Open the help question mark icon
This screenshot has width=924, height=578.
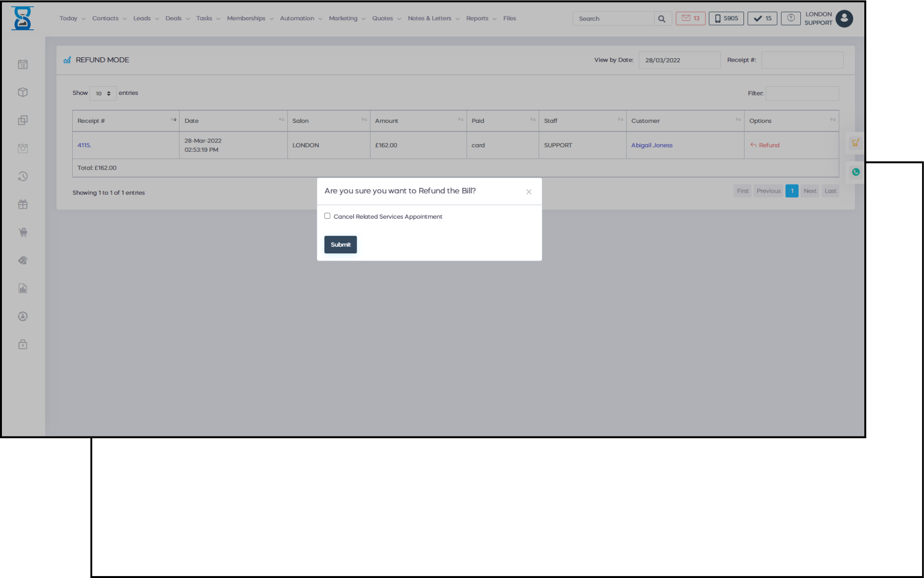(790, 18)
